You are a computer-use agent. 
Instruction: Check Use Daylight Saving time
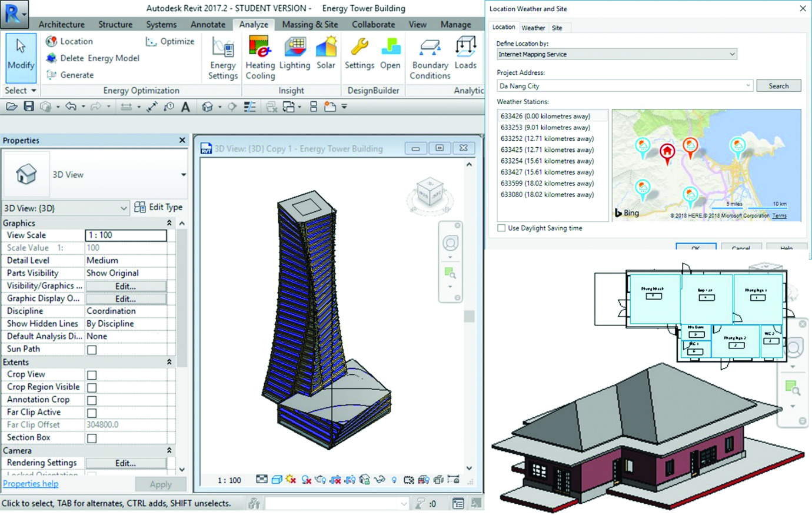pos(501,228)
